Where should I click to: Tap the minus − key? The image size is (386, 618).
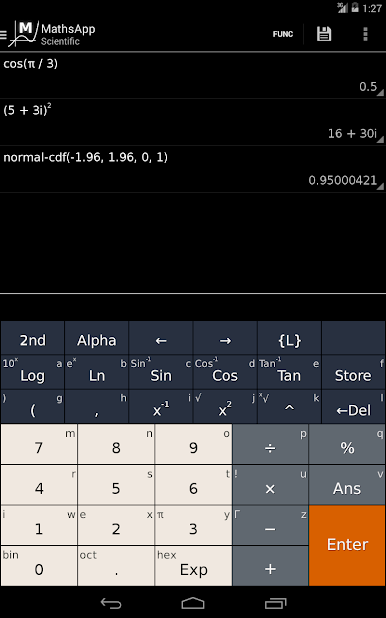270,526
